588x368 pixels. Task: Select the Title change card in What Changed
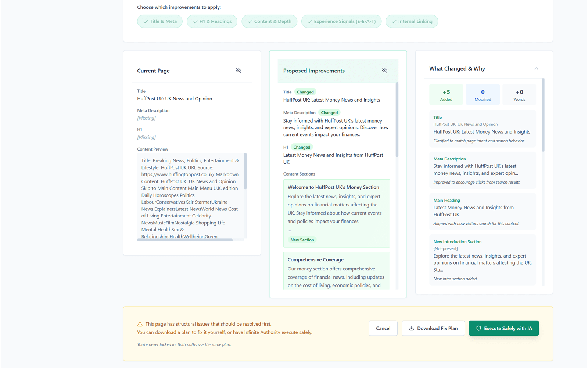pos(483,129)
